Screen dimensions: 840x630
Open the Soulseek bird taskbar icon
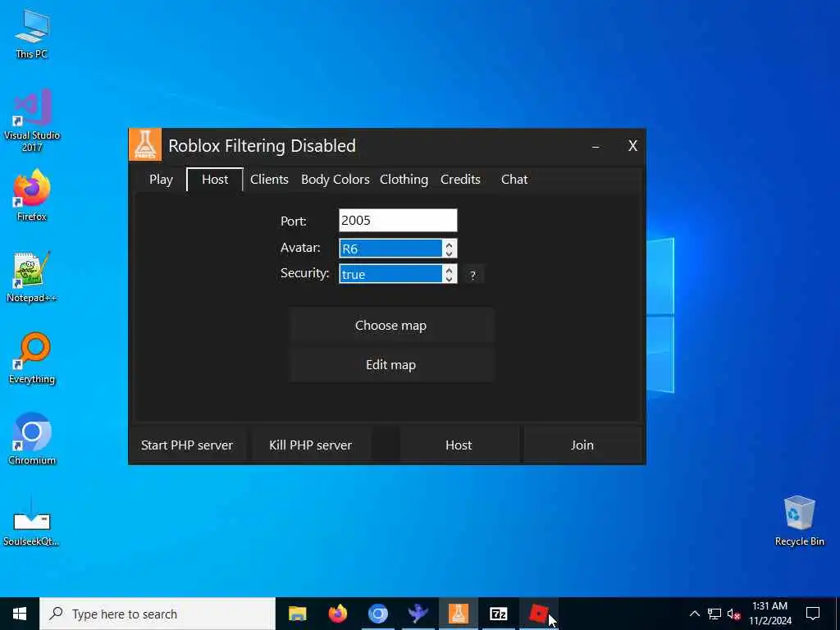pos(418,614)
